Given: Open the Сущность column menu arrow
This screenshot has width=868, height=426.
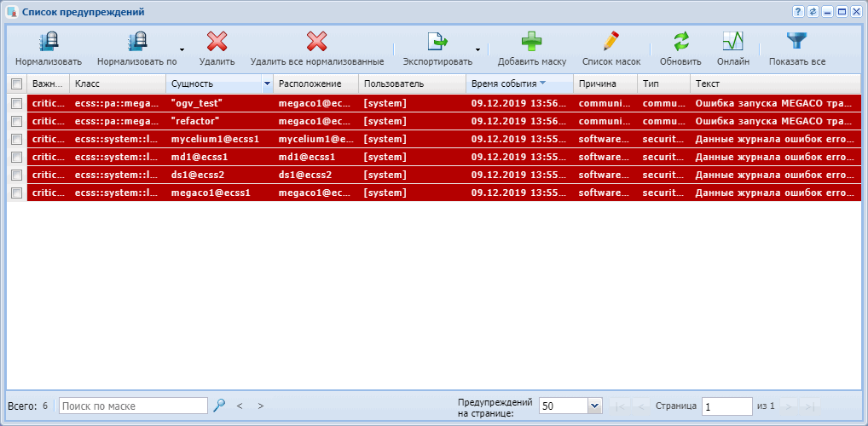Looking at the screenshot, I should tap(268, 84).
